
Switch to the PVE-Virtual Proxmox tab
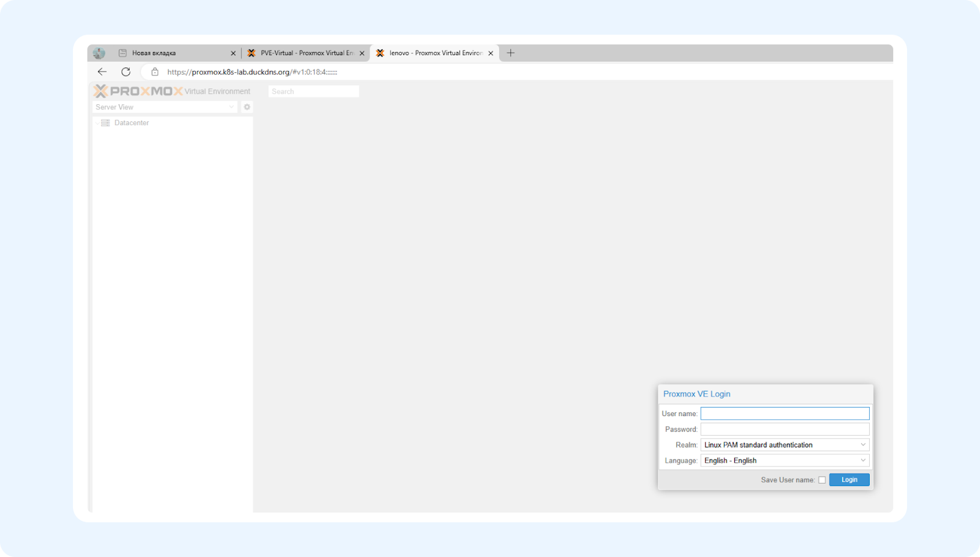[x=306, y=53]
